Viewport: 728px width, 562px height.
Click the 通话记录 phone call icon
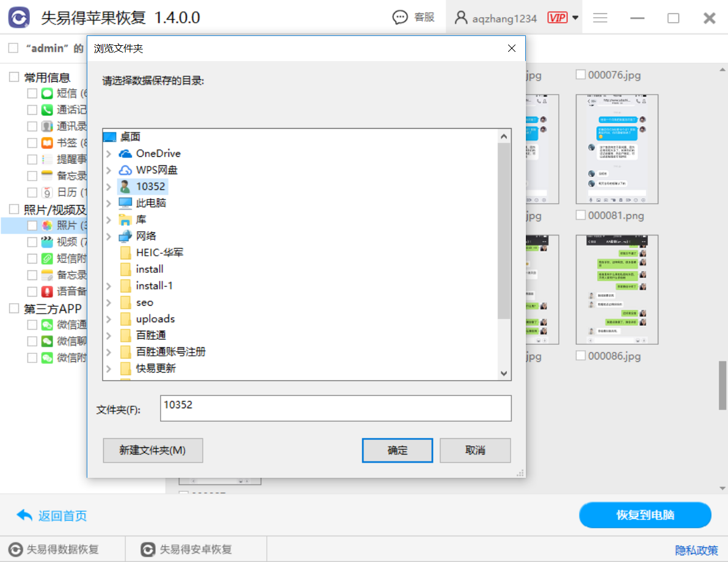(x=46, y=109)
